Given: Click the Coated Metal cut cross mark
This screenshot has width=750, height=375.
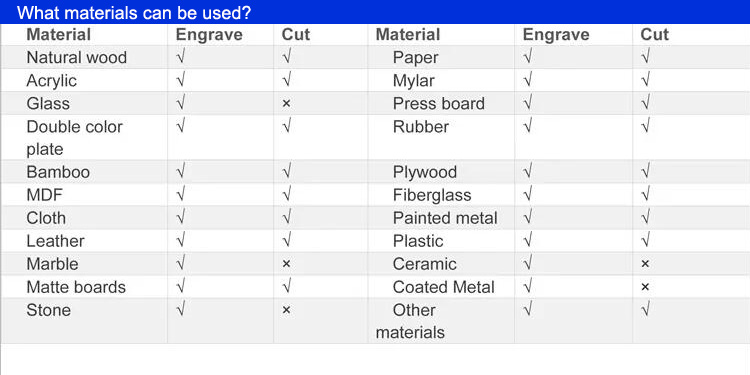Looking at the screenshot, I should [645, 287].
